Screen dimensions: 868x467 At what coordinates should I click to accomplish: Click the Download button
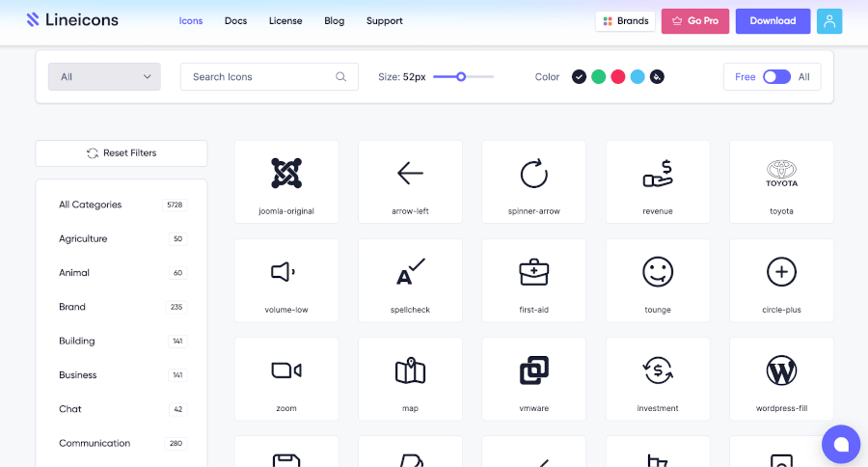click(x=773, y=21)
